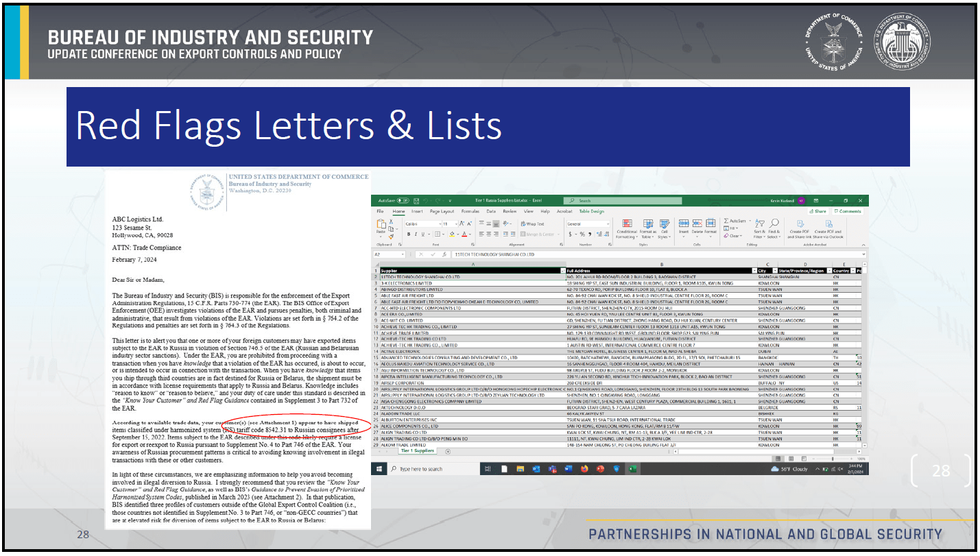This screenshot has height=556, width=980.
Task: Click the Fill button in Editing group
Action: [x=730, y=228]
